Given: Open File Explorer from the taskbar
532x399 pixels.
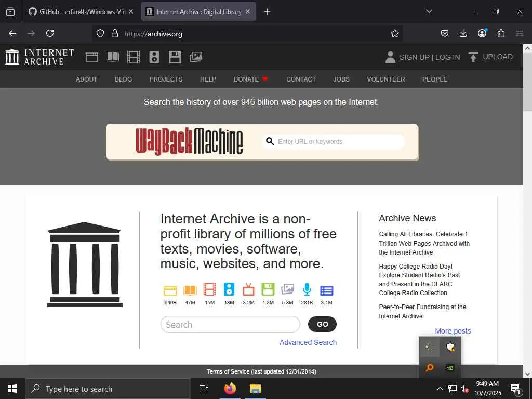Looking at the screenshot, I should (256, 389).
